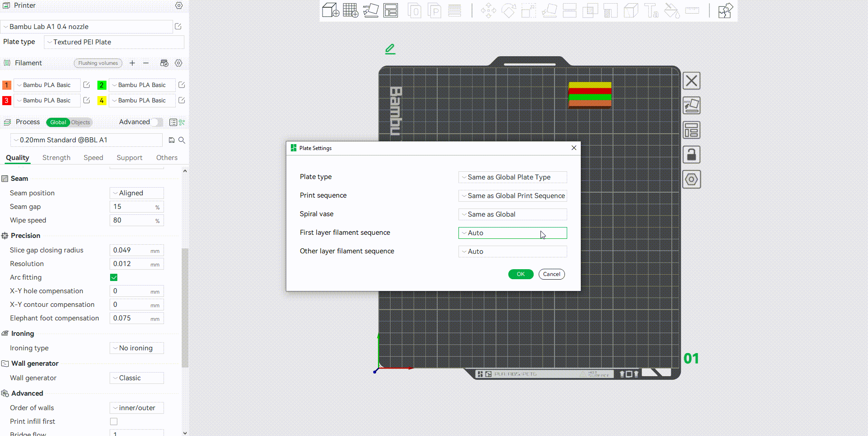Image resolution: width=868 pixels, height=436 pixels.
Task: Save the current process preset
Action: pos(172,140)
